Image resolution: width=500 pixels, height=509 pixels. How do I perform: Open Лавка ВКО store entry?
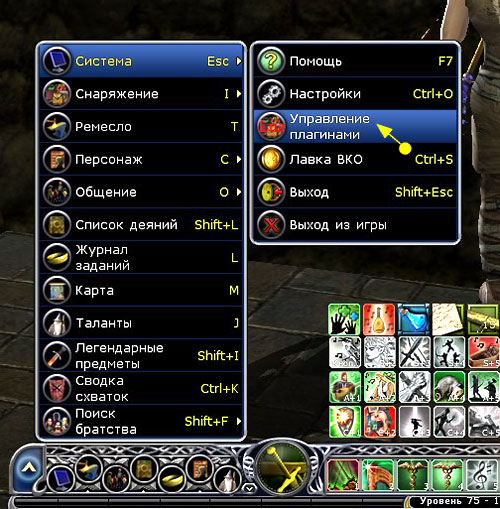coord(355,159)
